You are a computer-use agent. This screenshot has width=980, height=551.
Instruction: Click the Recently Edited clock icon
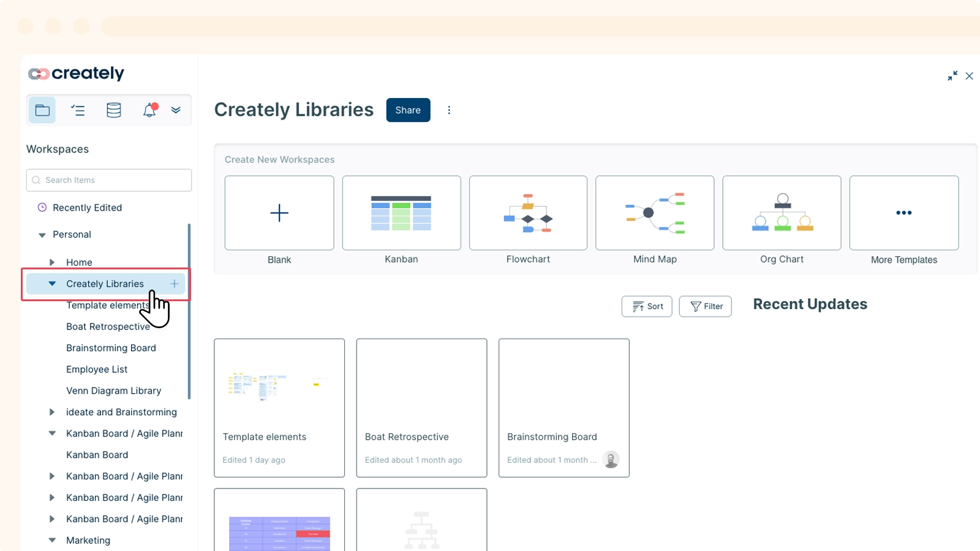coord(42,208)
